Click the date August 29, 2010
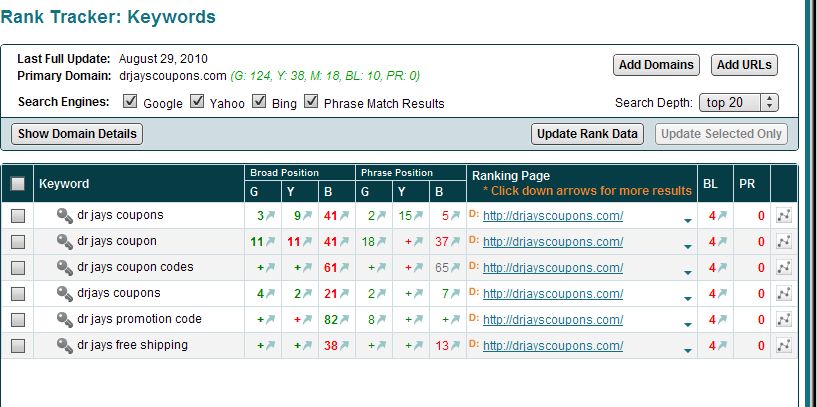 point(163,58)
